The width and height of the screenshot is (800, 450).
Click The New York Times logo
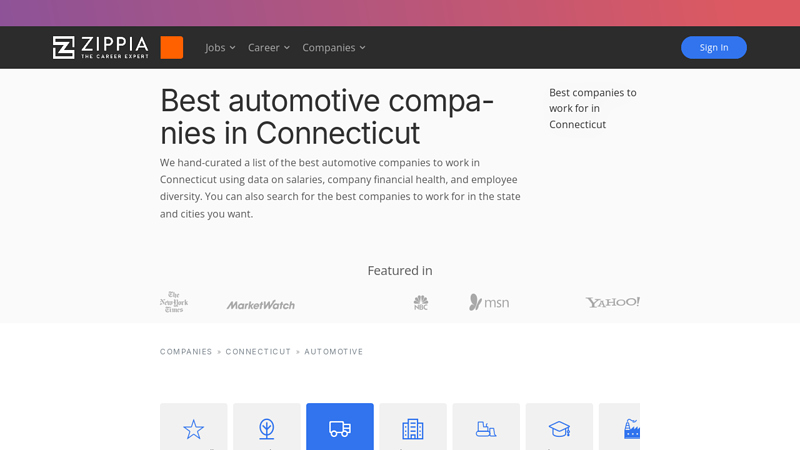[174, 302]
